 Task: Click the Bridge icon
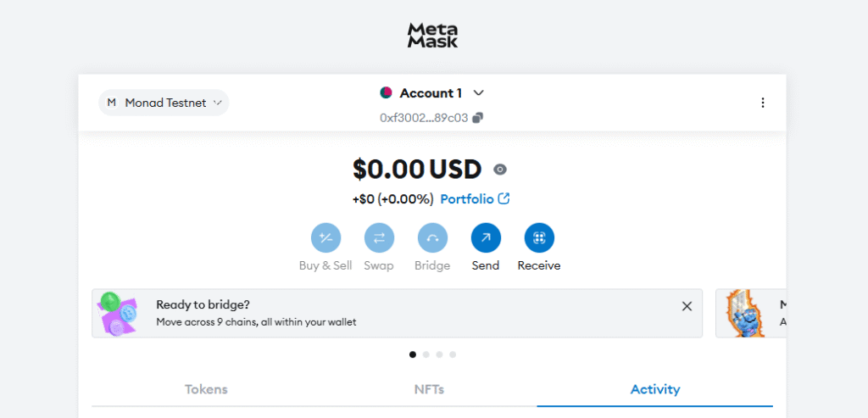tap(432, 238)
